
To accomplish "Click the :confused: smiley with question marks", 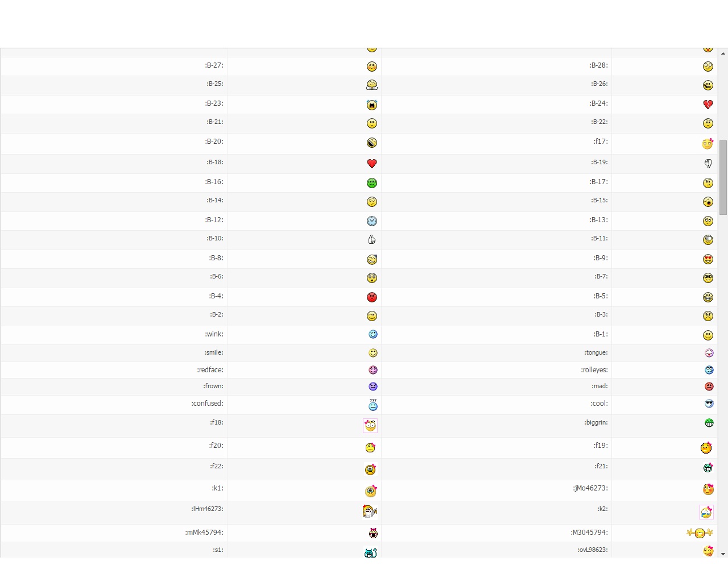I will click(x=373, y=405).
